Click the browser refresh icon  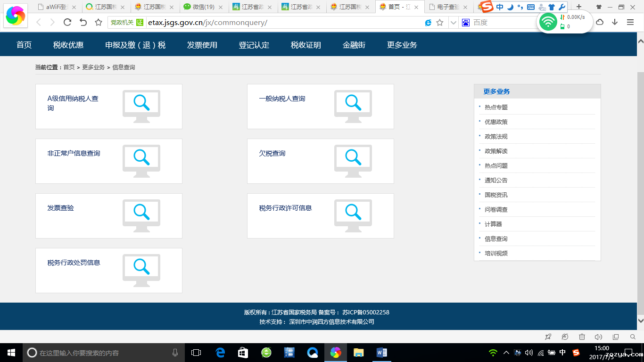[67, 22]
